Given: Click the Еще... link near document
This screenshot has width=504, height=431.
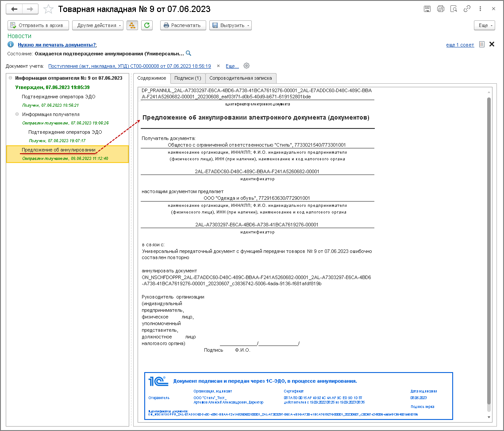Looking at the screenshot, I should [232, 66].
